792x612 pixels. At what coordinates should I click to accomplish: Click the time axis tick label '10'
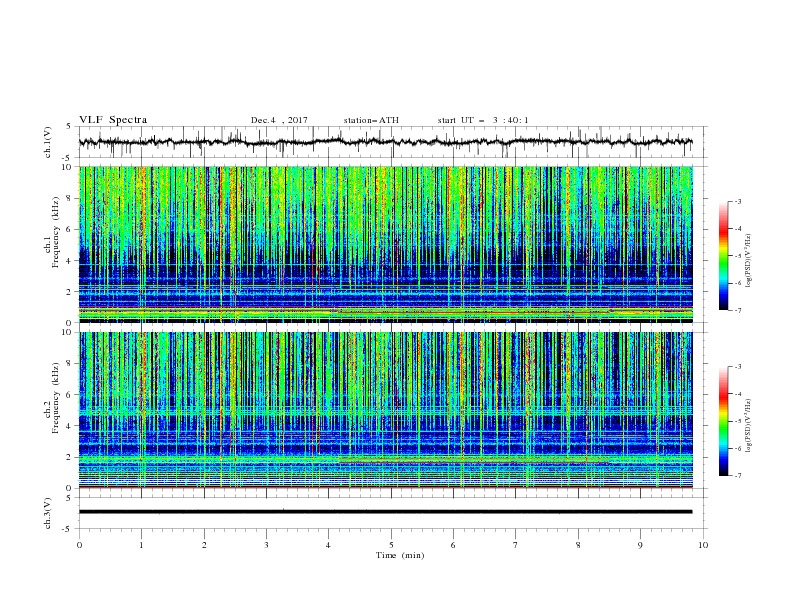click(703, 545)
